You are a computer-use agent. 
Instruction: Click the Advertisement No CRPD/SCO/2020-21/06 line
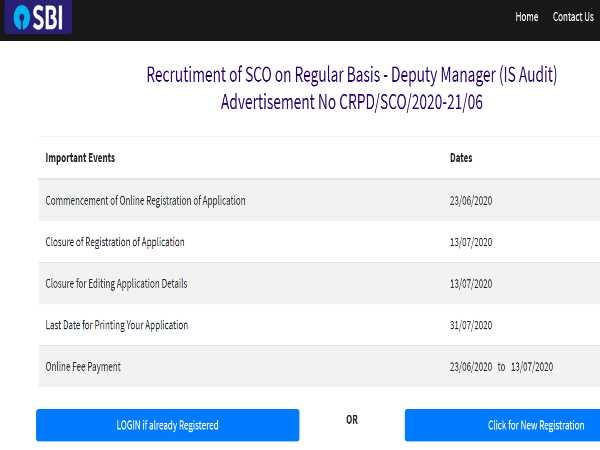point(351,101)
